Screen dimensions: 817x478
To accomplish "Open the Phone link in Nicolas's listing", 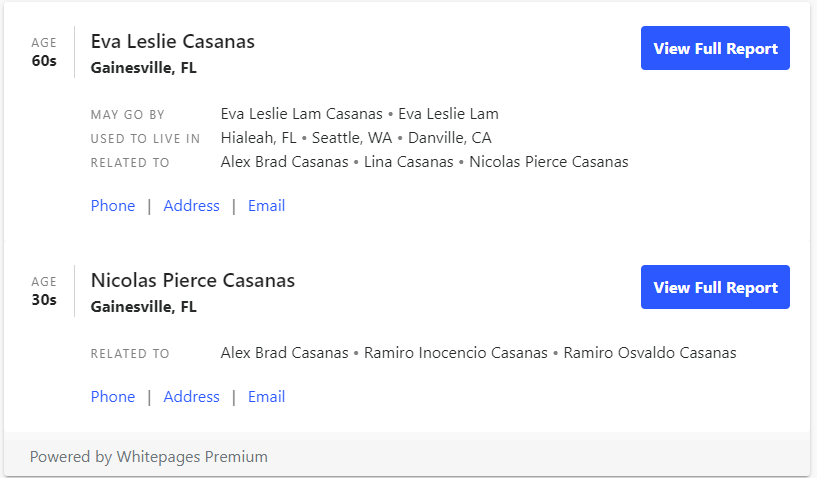I will click(x=112, y=397).
